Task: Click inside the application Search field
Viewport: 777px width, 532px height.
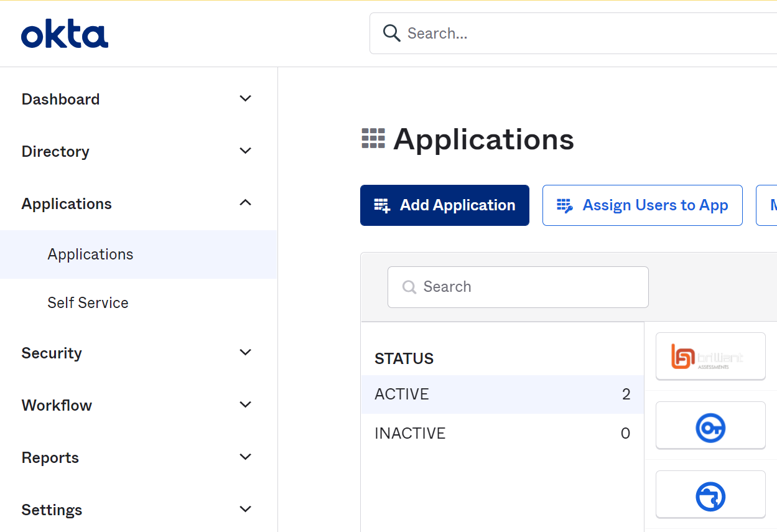Action: pos(518,287)
